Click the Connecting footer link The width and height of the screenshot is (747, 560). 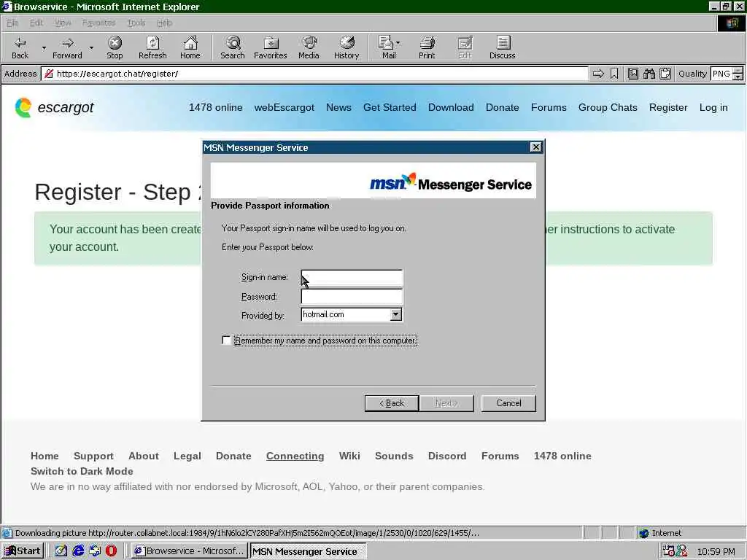[295, 456]
